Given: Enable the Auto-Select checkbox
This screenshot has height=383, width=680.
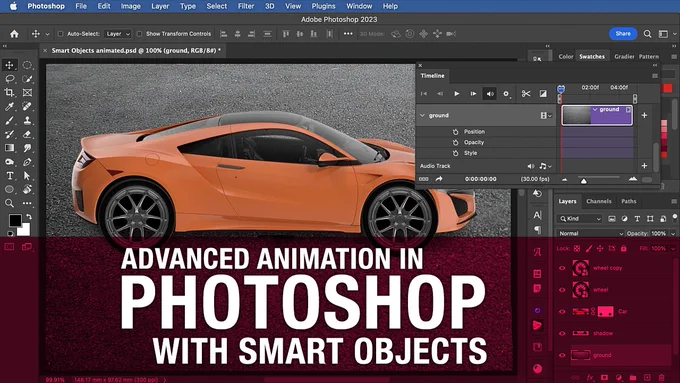Looking at the screenshot, I should tap(60, 34).
